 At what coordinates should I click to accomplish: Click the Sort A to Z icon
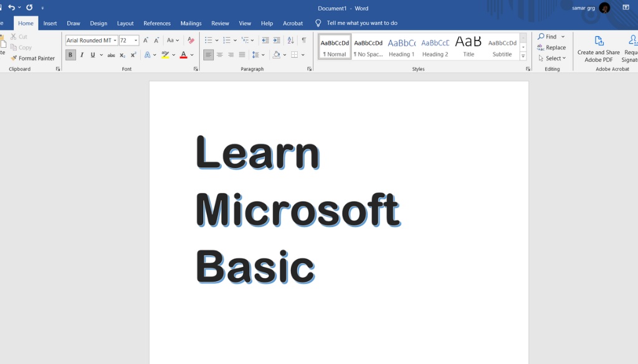[290, 40]
